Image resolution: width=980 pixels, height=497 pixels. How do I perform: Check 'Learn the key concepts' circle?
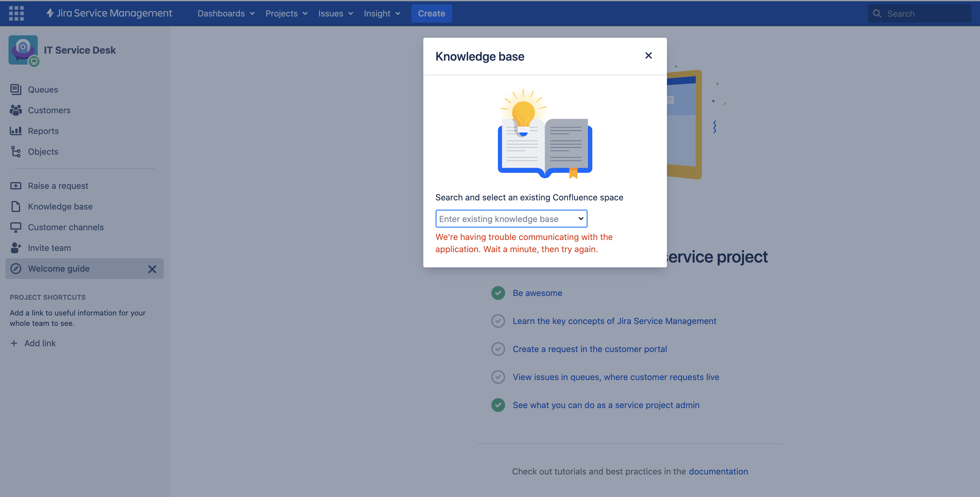tap(498, 321)
